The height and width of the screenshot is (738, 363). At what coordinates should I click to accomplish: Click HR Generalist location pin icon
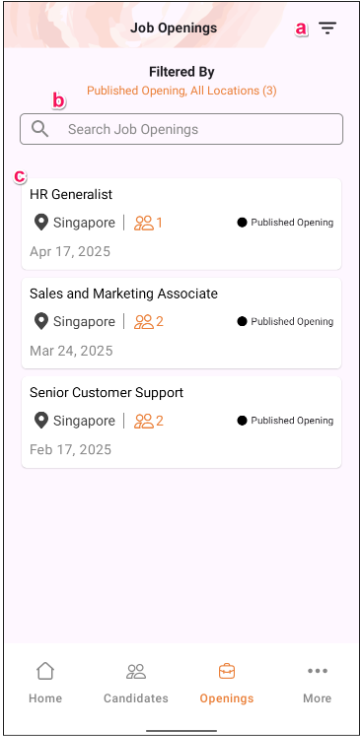[x=41, y=223]
